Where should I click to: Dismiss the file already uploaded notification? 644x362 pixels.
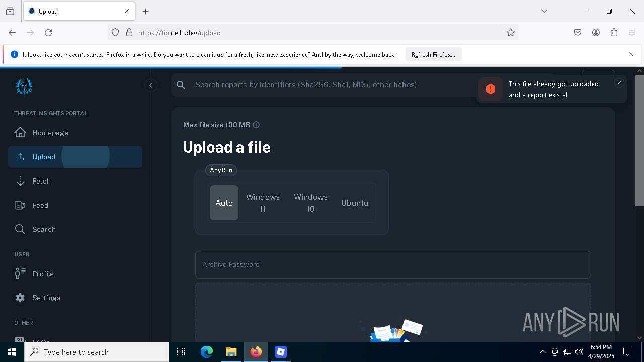(x=619, y=83)
